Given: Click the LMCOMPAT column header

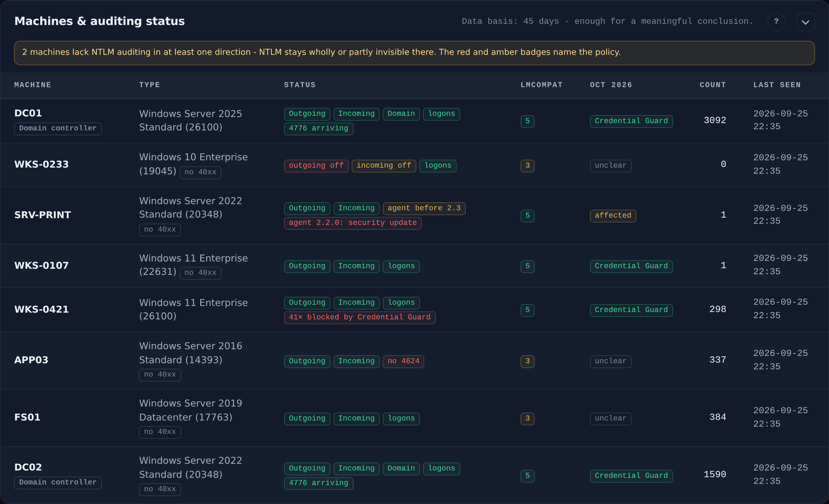Looking at the screenshot, I should point(541,85).
